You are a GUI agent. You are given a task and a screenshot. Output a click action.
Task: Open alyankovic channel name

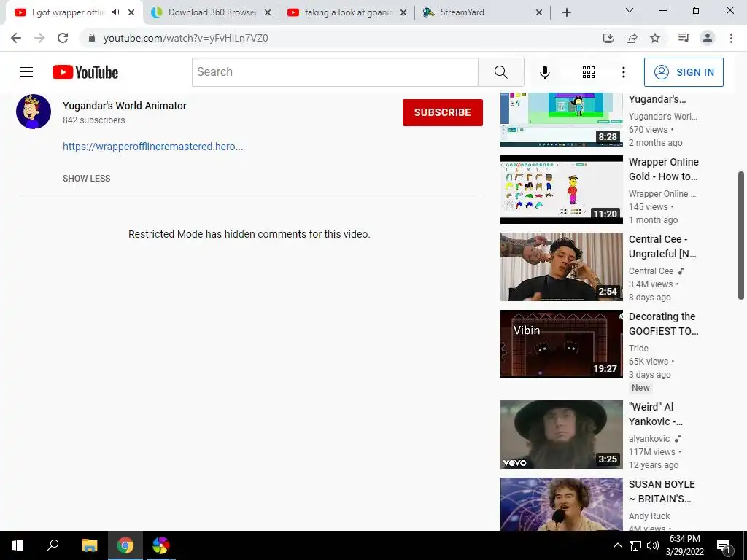[649, 438]
